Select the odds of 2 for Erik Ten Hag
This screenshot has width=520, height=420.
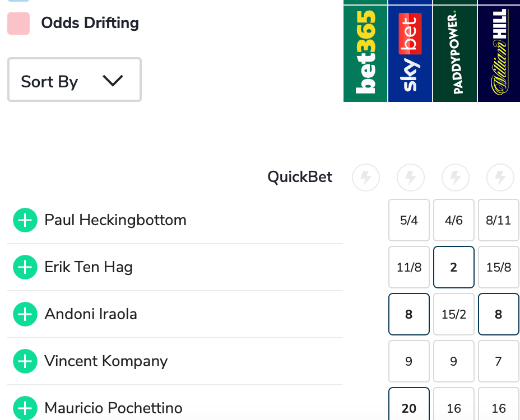pos(454,267)
